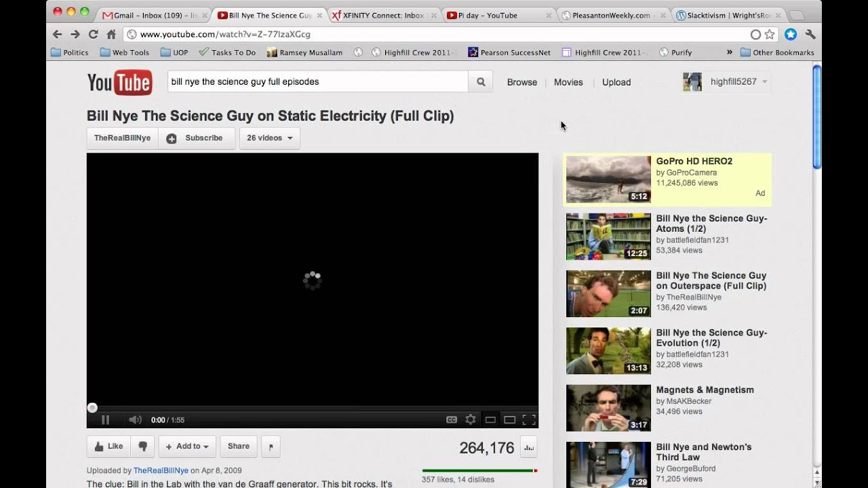Viewport: 868px width, 488px height.
Task: Click the browser forward arrow
Action: pyautogui.click(x=75, y=34)
